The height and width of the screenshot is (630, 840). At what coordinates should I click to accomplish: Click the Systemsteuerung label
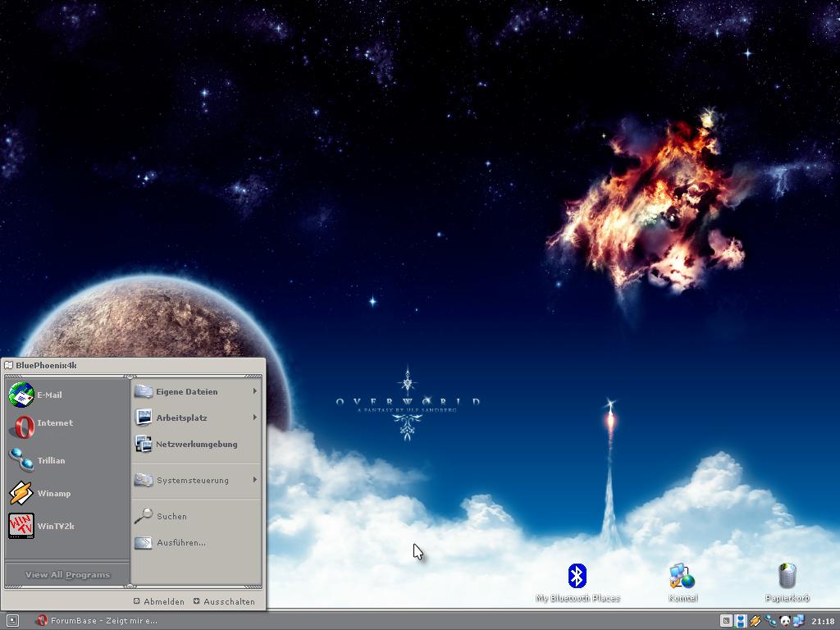(x=193, y=481)
